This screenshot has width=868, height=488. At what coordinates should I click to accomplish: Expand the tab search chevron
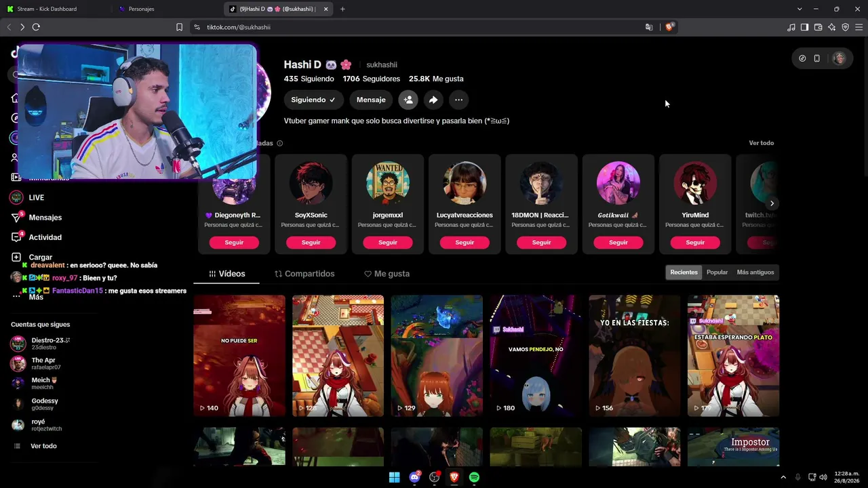(800, 9)
